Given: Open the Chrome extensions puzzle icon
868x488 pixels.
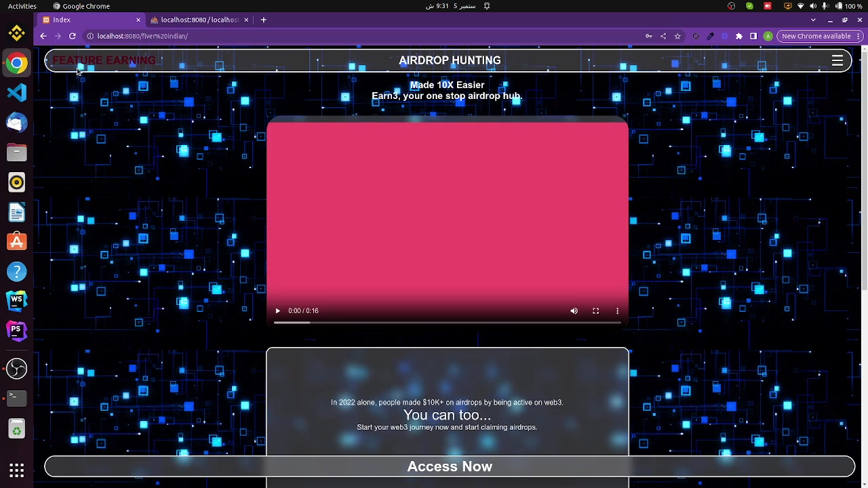Looking at the screenshot, I should (739, 36).
